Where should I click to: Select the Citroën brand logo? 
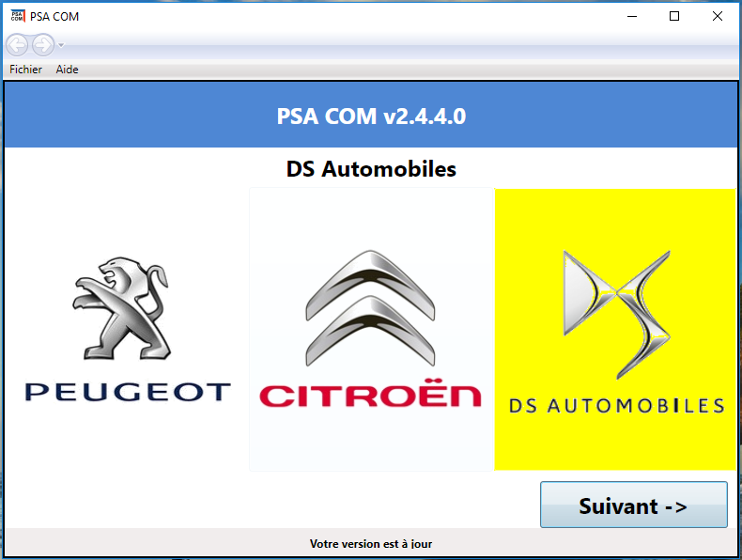372,330
